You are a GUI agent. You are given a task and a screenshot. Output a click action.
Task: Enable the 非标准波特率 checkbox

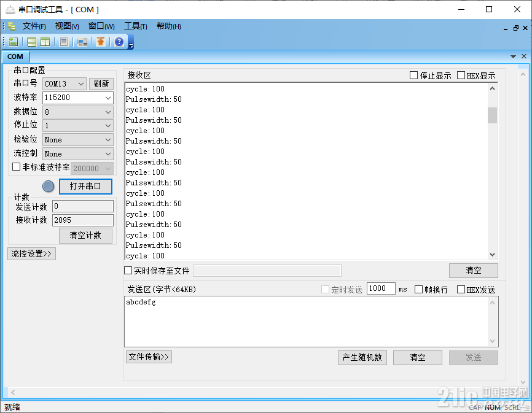pos(16,167)
